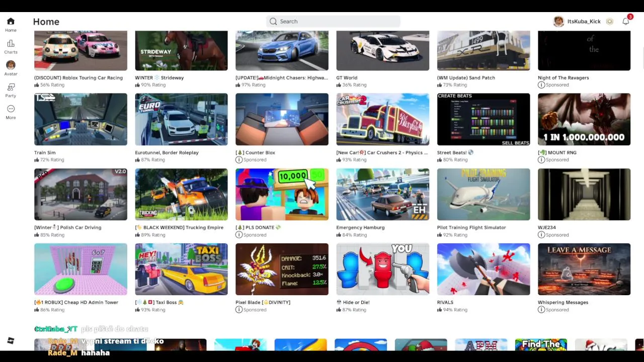
Task: Click the search magnifier icon
Action: click(x=273, y=21)
